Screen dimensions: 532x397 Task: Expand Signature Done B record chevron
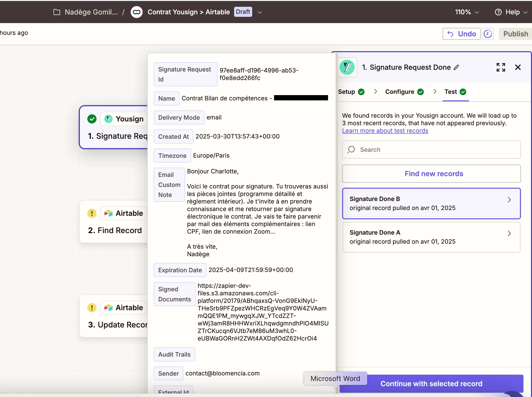(509, 200)
